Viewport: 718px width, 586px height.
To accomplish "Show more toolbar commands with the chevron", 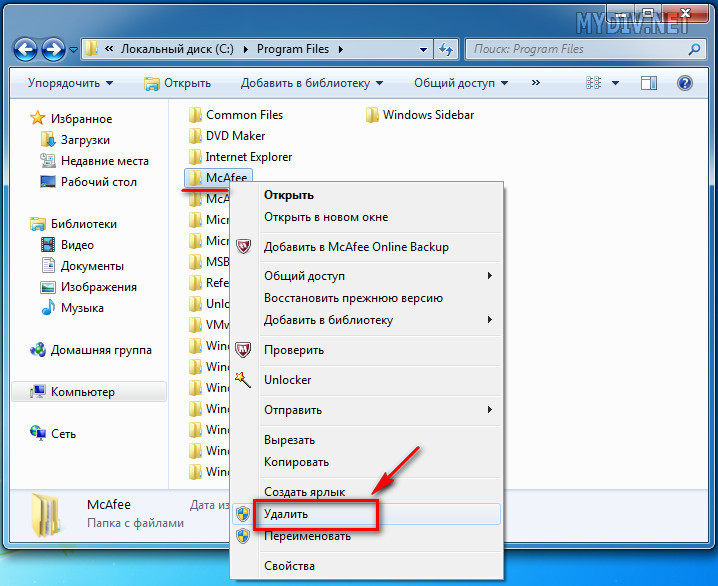I will pos(536,83).
